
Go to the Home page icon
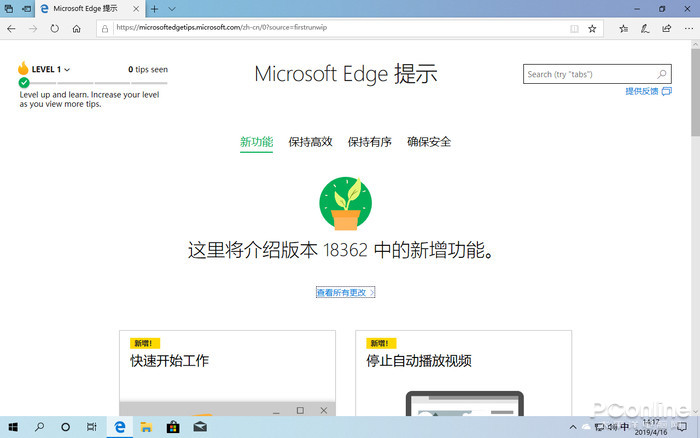point(77,29)
